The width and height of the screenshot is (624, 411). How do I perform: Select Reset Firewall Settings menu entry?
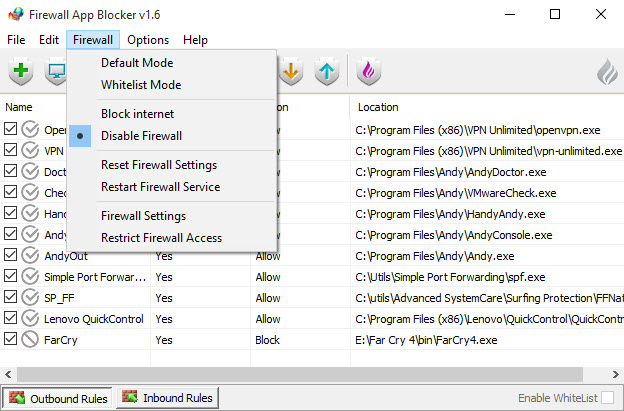(158, 165)
